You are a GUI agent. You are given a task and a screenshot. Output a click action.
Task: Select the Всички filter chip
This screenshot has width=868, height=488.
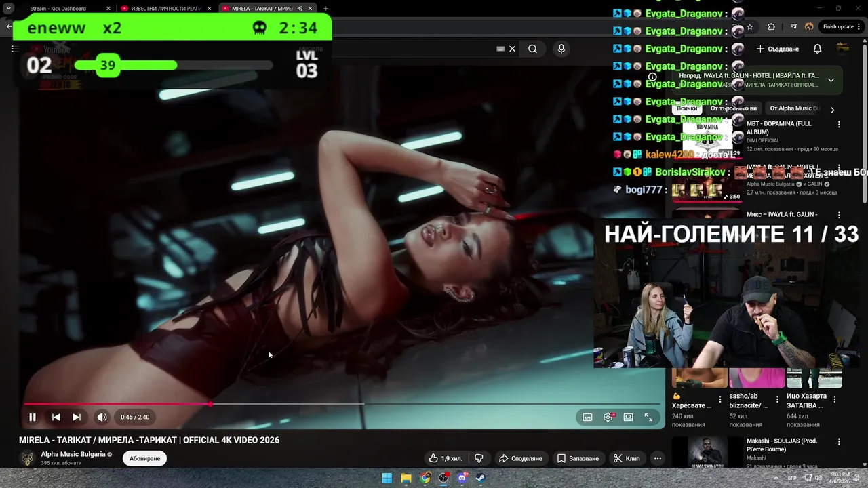(687, 108)
